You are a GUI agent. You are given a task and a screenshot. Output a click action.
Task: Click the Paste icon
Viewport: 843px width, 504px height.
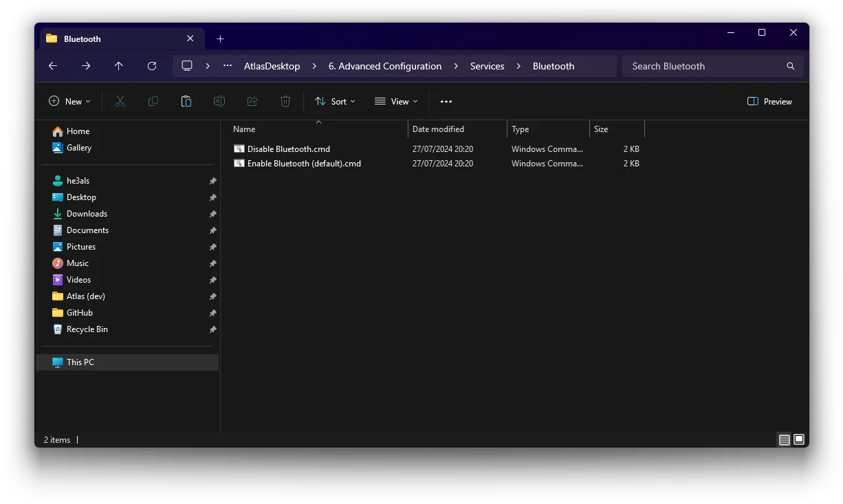(x=186, y=101)
